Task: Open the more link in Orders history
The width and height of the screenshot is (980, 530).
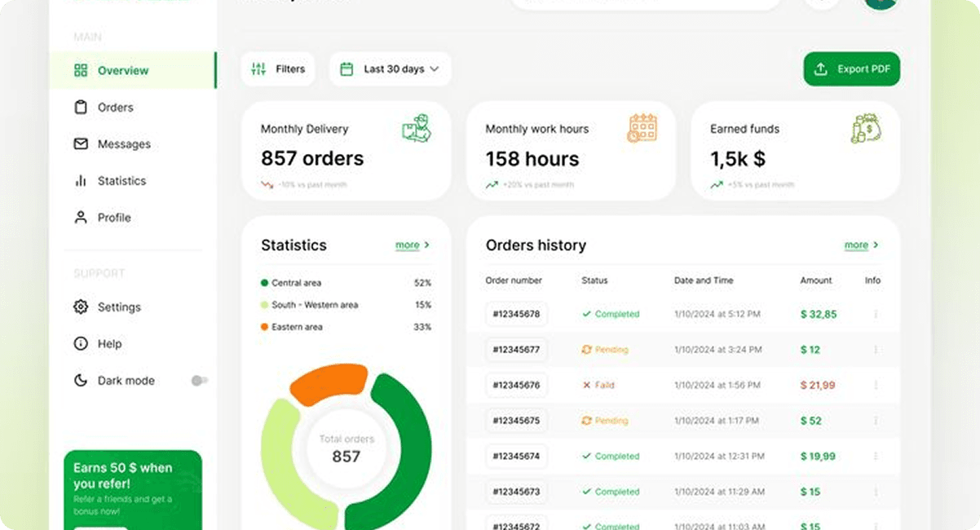Action: 862,245
